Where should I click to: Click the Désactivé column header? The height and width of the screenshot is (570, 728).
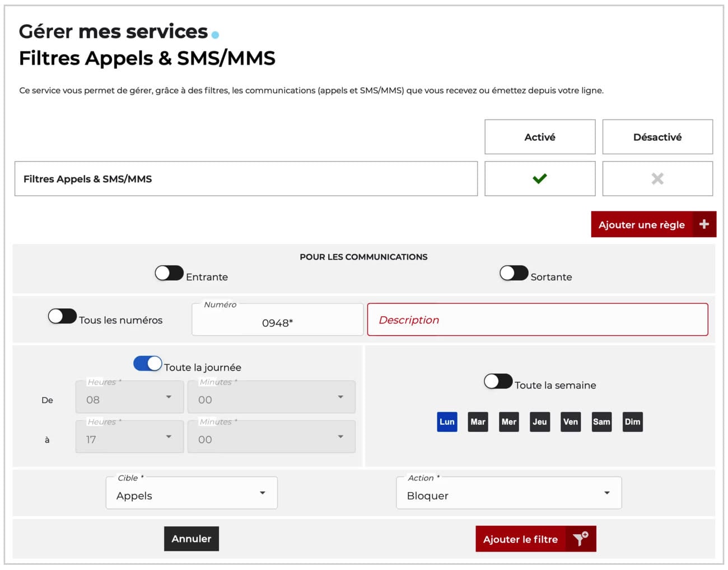657,137
